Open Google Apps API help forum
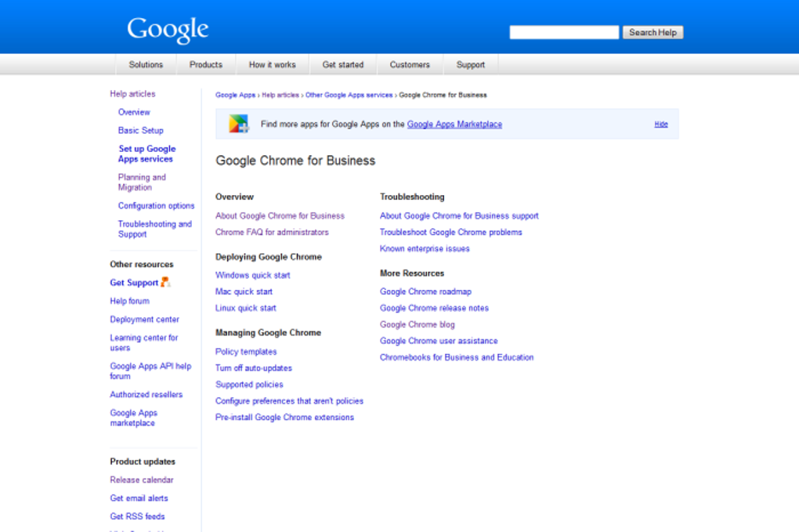 click(x=151, y=371)
